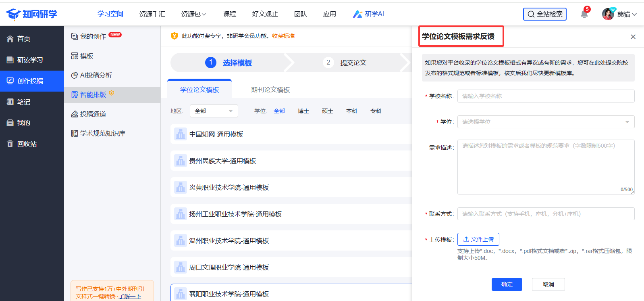
Task: Open the 学位 selection dropdown in the form
Action: tap(546, 122)
